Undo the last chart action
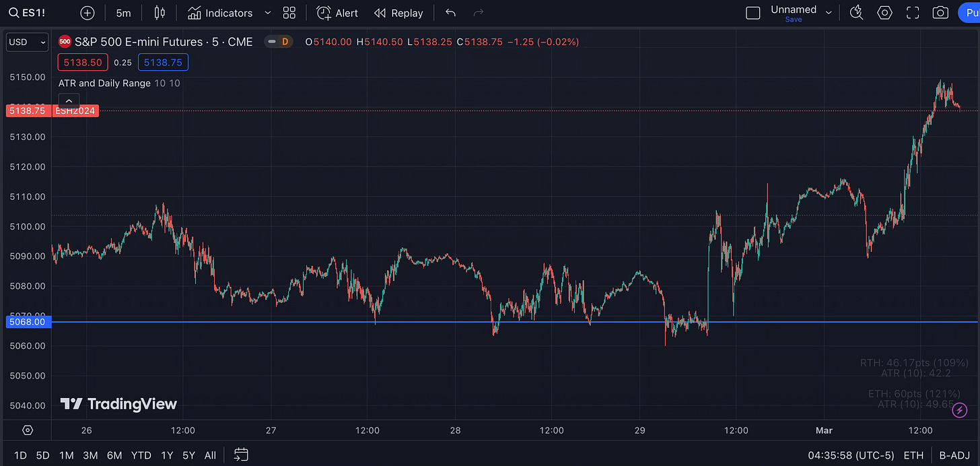This screenshot has width=980, height=466. [450, 13]
